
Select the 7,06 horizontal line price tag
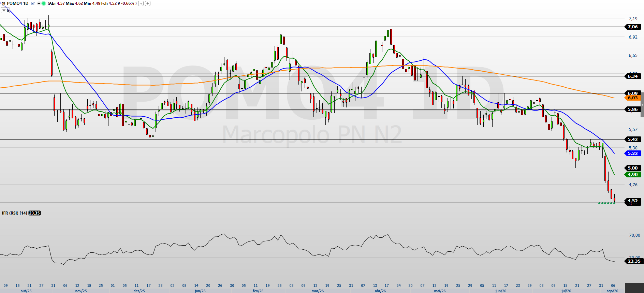click(632, 27)
